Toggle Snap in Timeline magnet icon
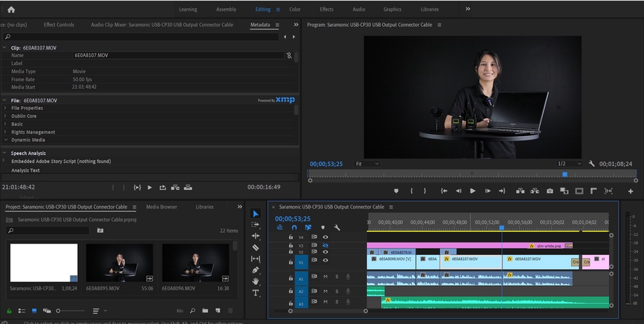 tap(294, 227)
